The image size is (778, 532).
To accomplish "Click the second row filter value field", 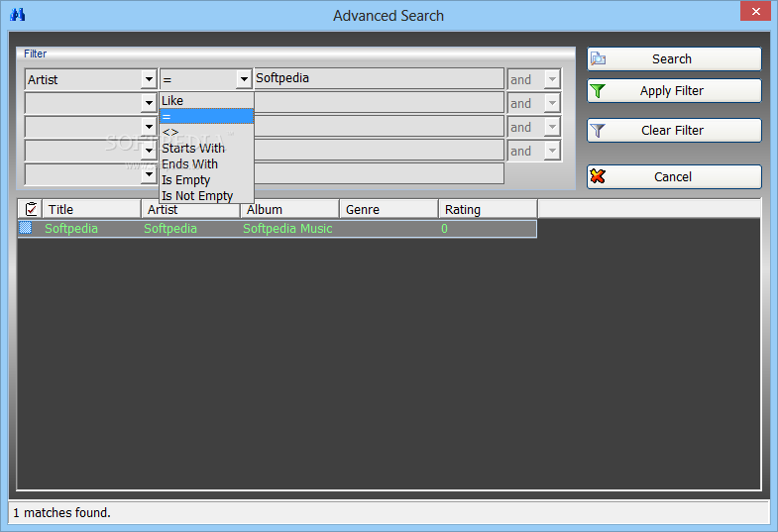I will coord(379,103).
